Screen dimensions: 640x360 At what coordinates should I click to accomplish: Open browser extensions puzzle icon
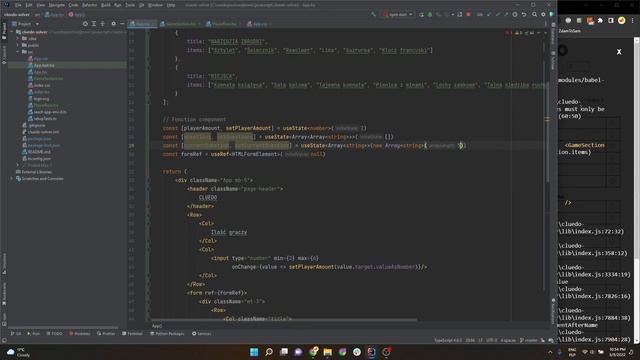[600, 20]
